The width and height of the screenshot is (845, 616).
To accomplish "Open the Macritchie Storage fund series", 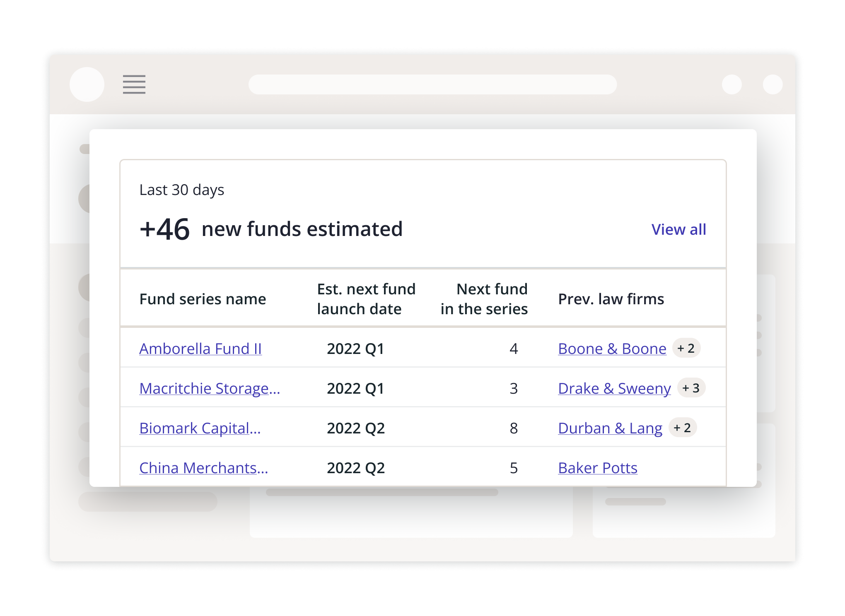I will pos(210,389).
